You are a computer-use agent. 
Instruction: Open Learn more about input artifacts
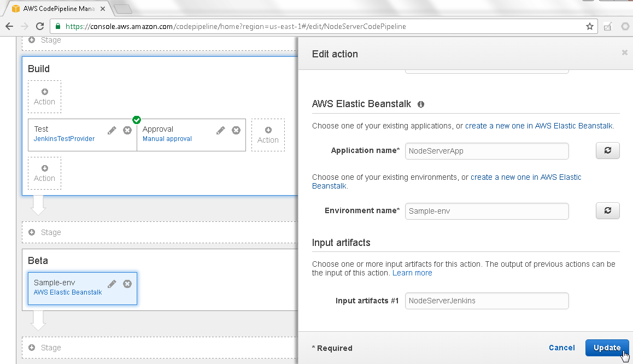coord(412,273)
